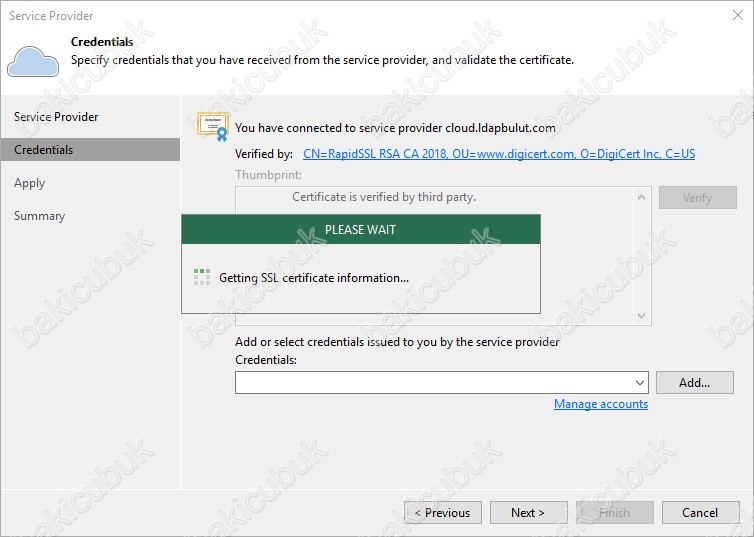The height and width of the screenshot is (537, 754).
Task: Click the cloud service provider icon
Action: (x=33, y=61)
